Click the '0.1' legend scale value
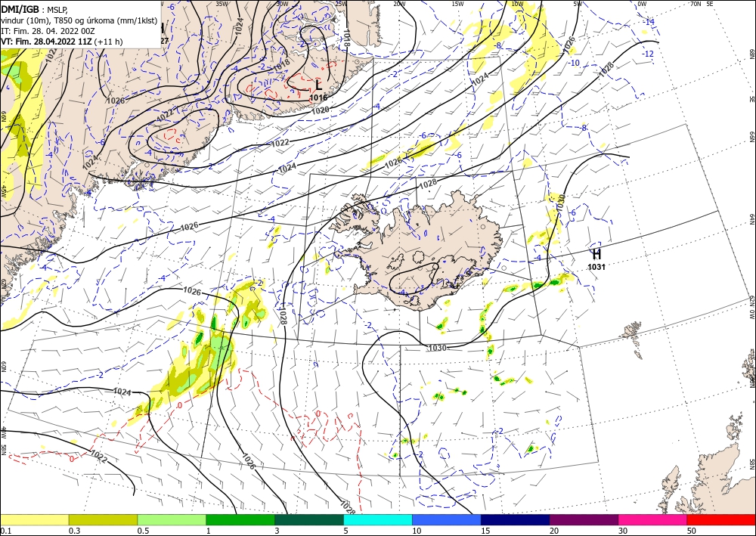Screen dimensions: 756x536 coord(5,531)
